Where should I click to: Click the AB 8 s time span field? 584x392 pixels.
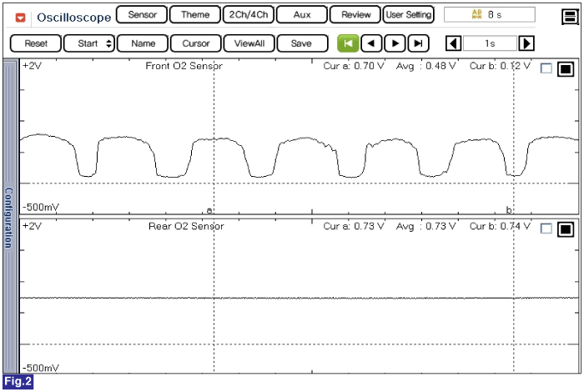click(x=490, y=15)
